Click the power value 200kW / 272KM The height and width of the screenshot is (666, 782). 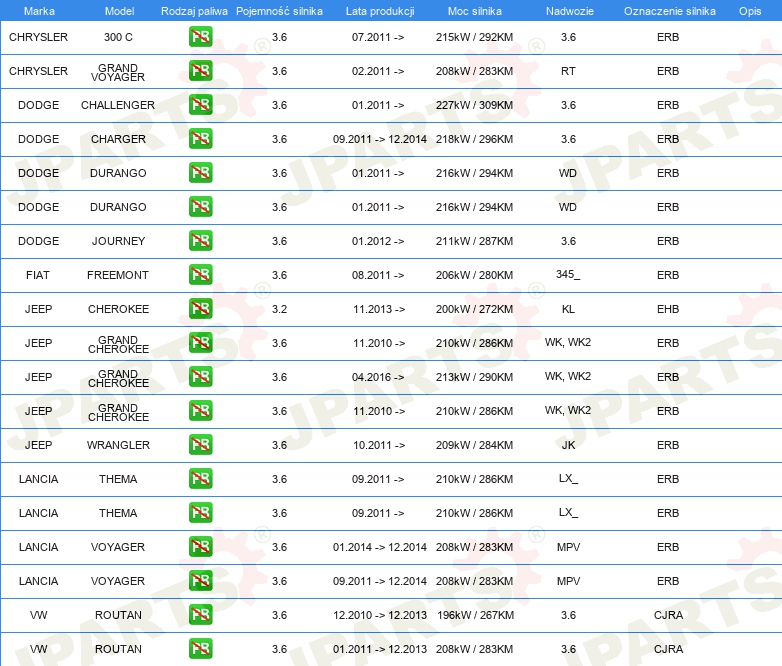pos(474,309)
